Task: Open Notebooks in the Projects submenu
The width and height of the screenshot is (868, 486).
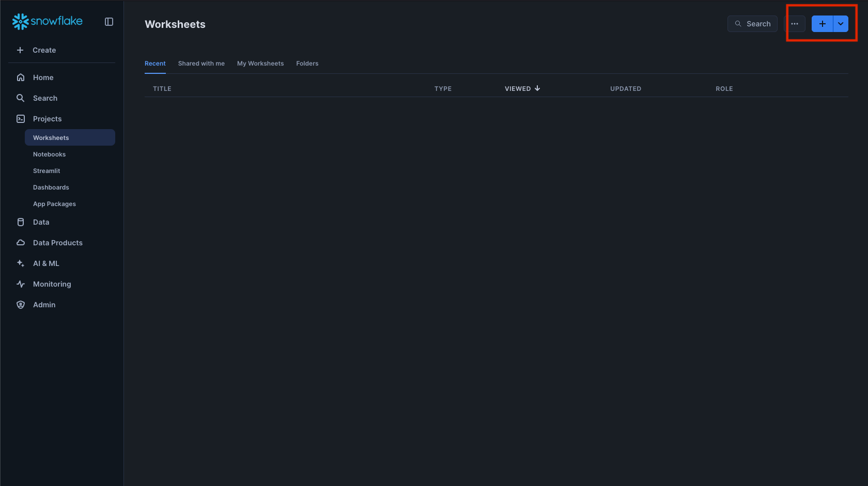Action: click(50, 154)
